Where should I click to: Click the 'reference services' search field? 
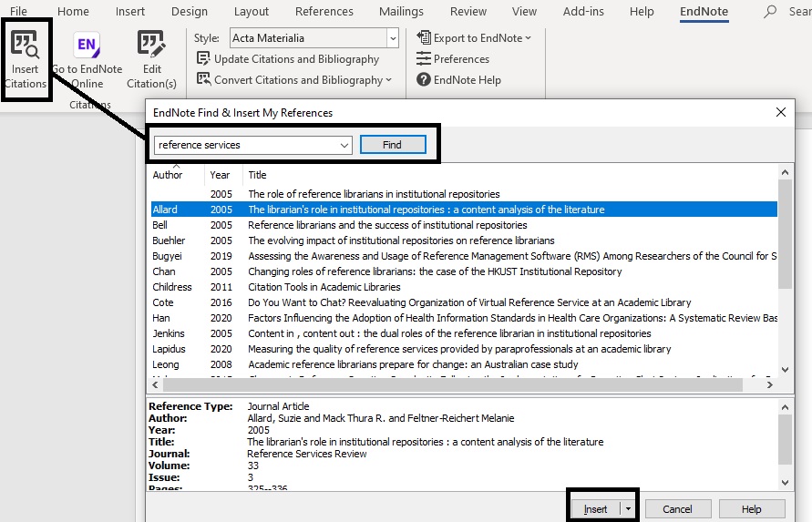(246, 145)
